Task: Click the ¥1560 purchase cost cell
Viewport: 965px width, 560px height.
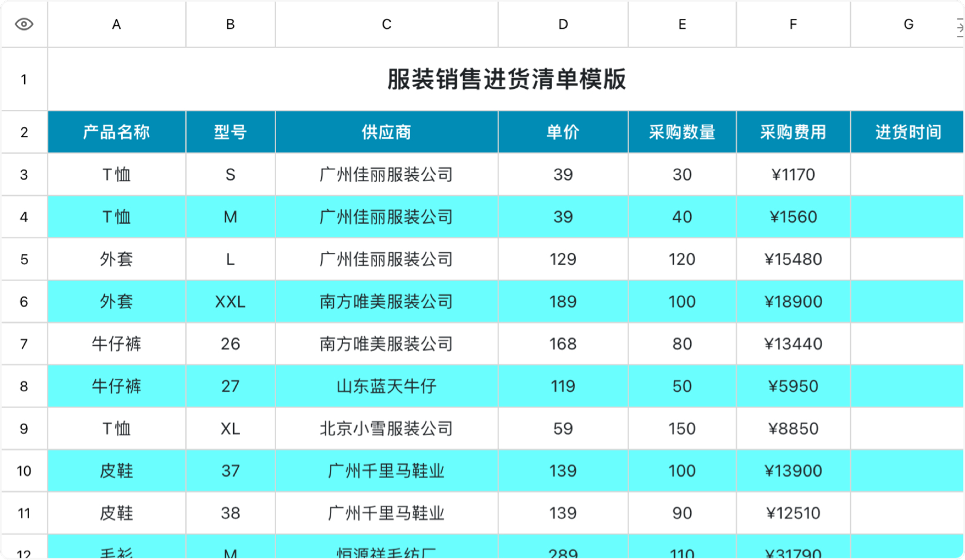Action: [793, 217]
